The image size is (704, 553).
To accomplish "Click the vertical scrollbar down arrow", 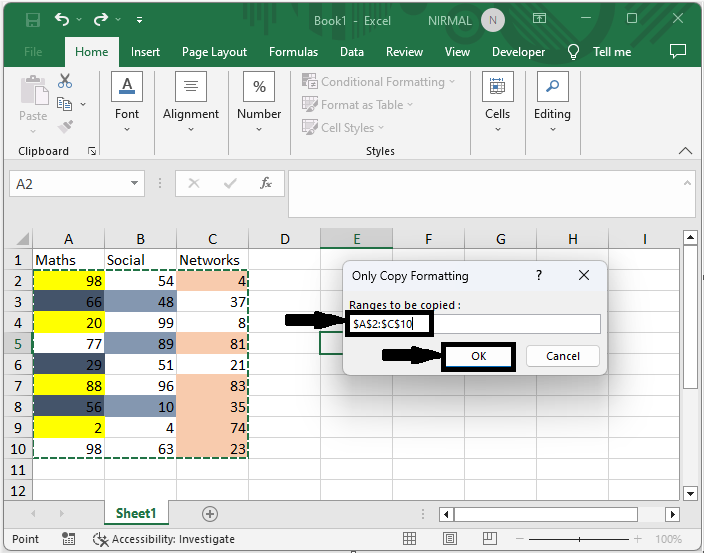I will click(690, 494).
